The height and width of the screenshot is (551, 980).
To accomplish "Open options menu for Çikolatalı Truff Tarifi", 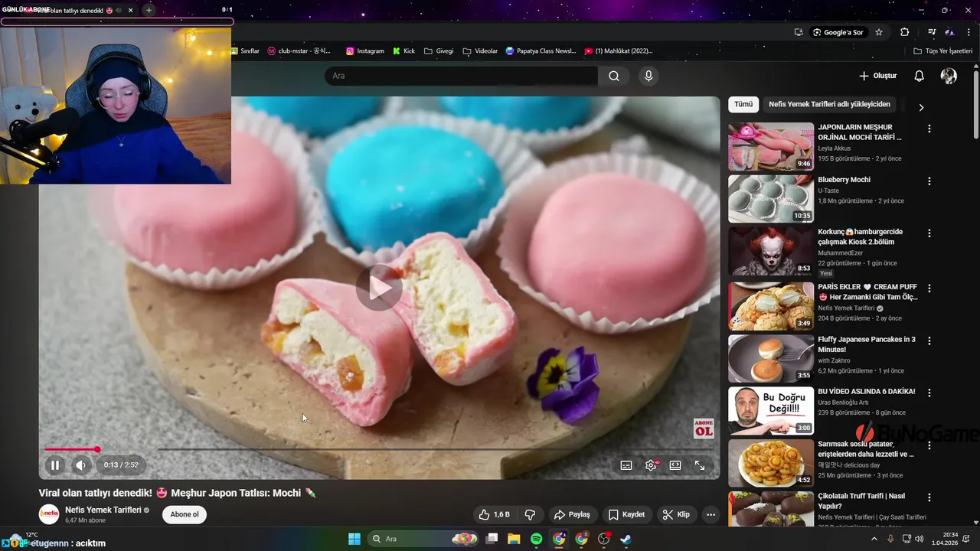I will [x=929, y=498].
